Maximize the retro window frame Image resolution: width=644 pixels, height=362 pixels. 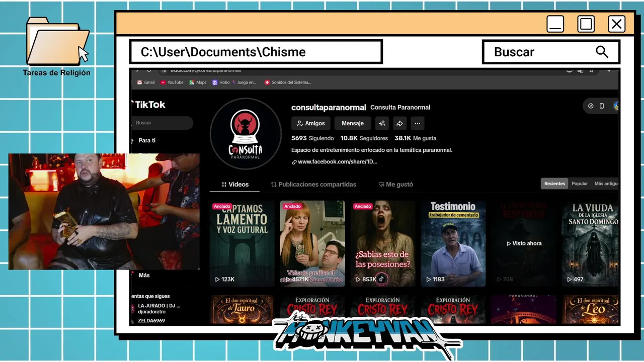click(x=586, y=24)
